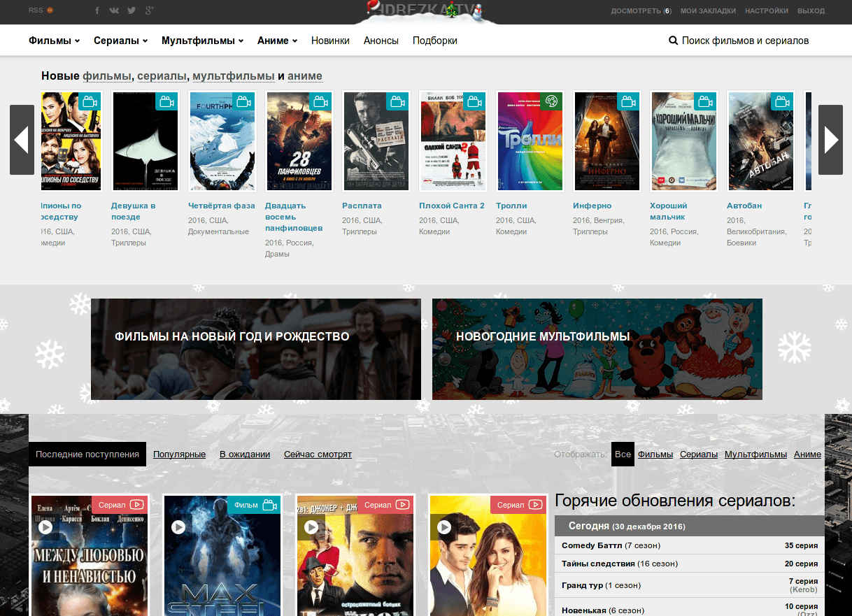852x616 pixels.
Task: Click Фильм badge on Max Steel card
Action: point(254,505)
